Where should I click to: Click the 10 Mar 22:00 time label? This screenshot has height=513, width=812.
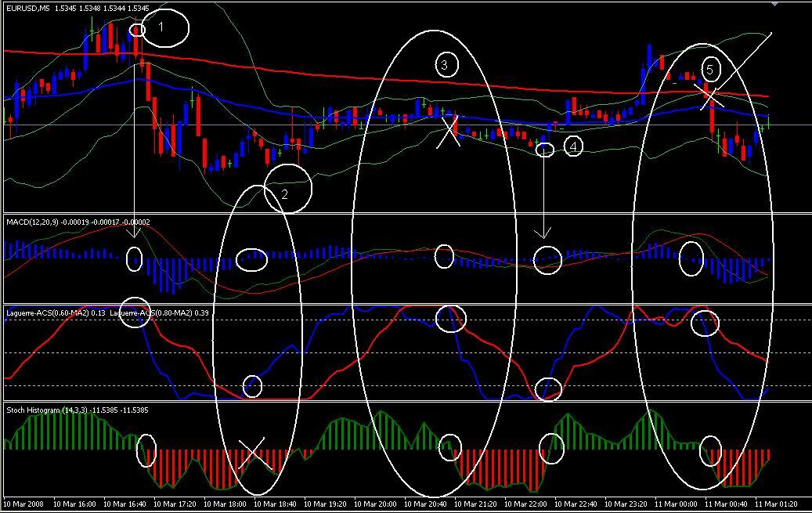coord(525,504)
